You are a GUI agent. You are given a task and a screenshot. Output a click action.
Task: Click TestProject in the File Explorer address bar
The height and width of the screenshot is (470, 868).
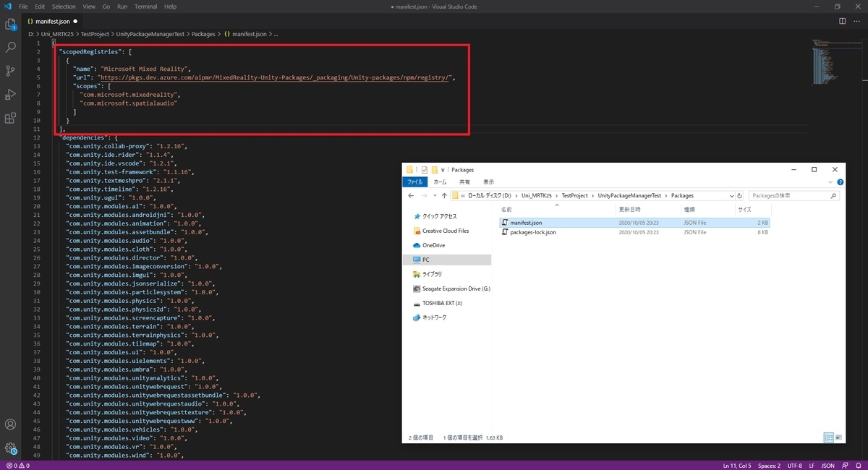(x=576, y=196)
